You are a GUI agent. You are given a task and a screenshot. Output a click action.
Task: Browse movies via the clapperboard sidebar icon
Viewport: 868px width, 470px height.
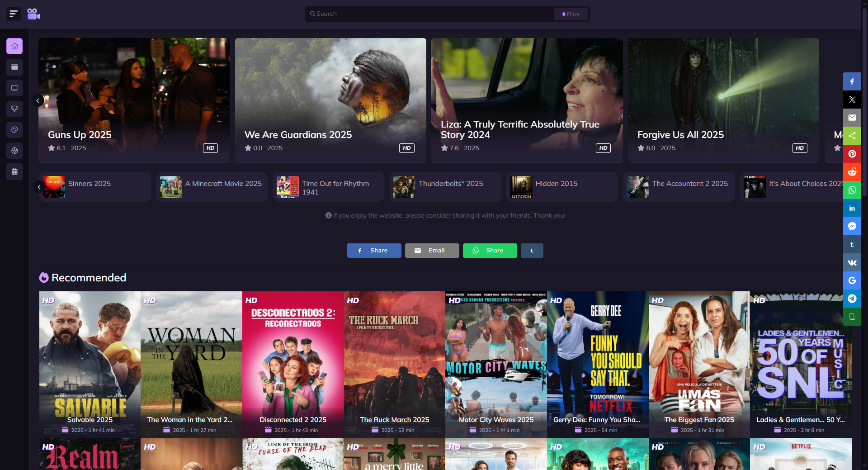14,67
